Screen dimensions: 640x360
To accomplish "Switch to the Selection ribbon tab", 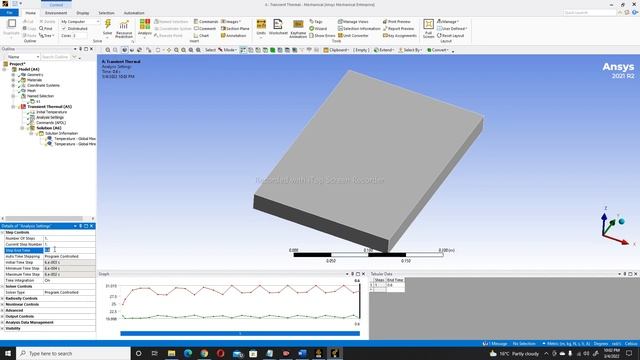I will point(106,13).
